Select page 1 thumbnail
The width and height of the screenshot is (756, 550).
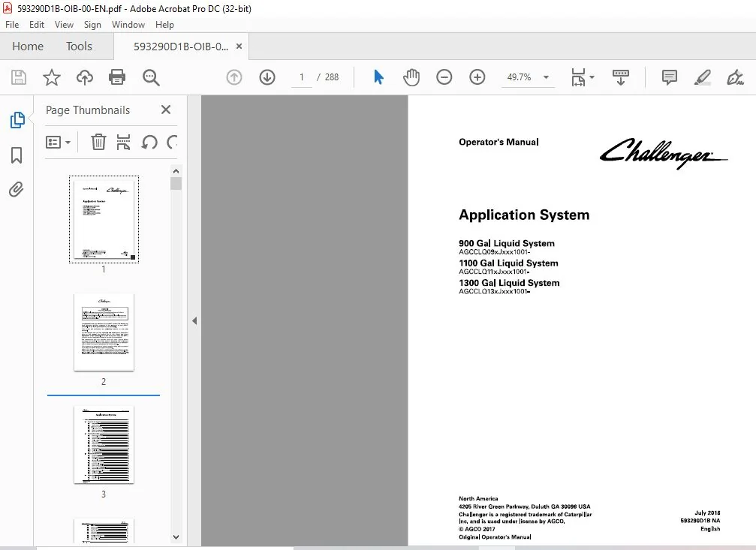point(104,219)
